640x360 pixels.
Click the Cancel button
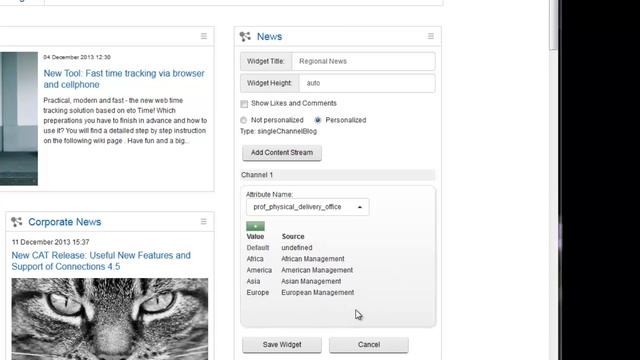369,345
